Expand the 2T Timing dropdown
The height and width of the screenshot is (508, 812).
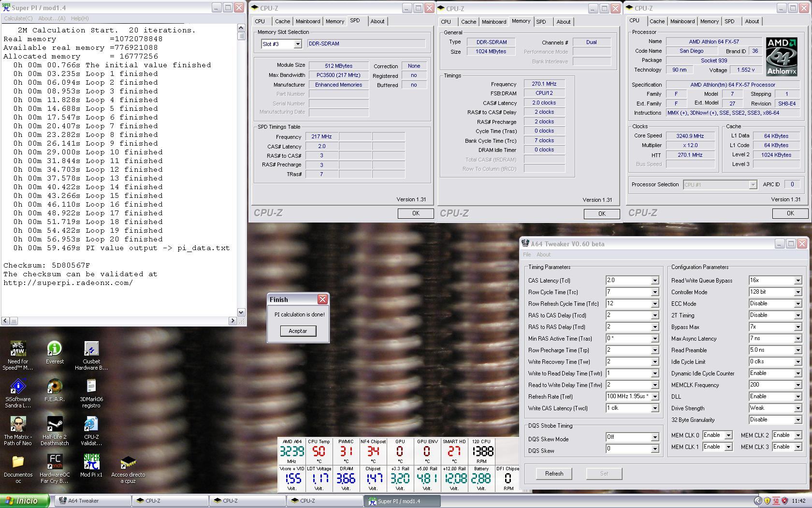[x=797, y=315]
